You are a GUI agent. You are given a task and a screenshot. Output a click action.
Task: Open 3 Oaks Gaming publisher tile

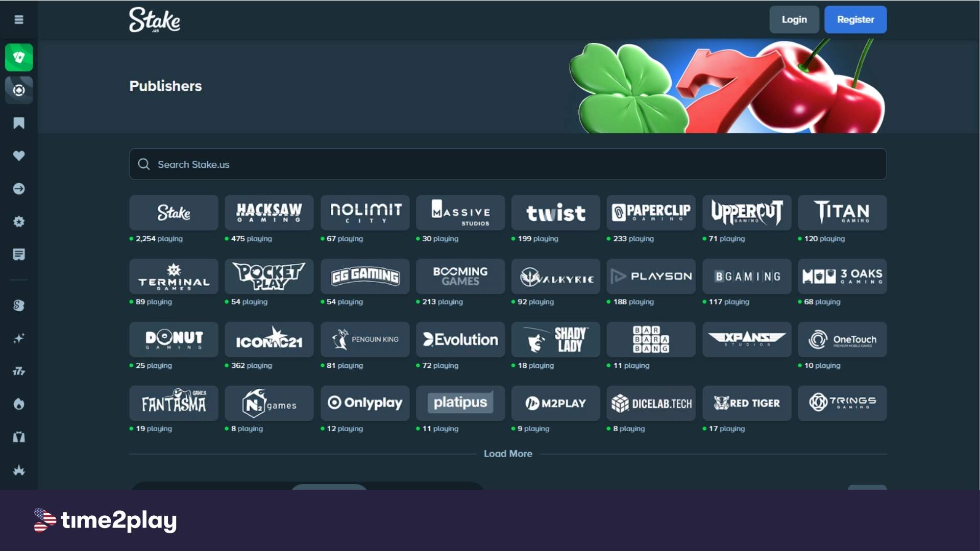click(x=842, y=276)
